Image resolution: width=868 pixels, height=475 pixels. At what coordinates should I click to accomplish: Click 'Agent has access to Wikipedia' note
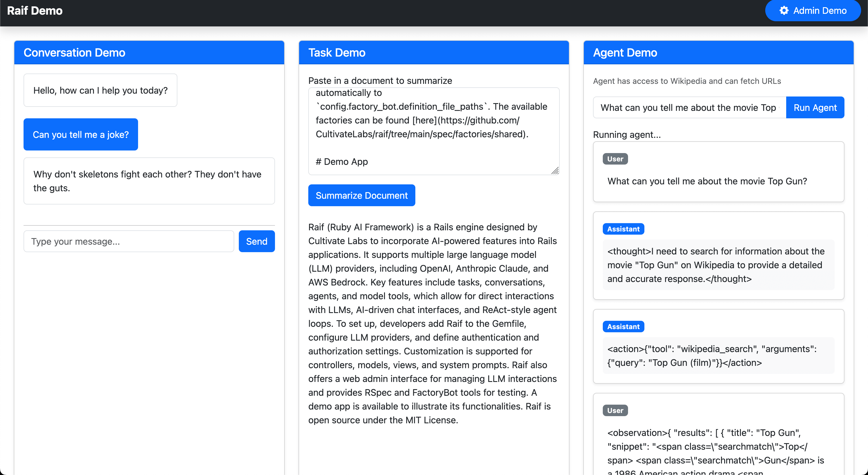[x=687, y=81]
